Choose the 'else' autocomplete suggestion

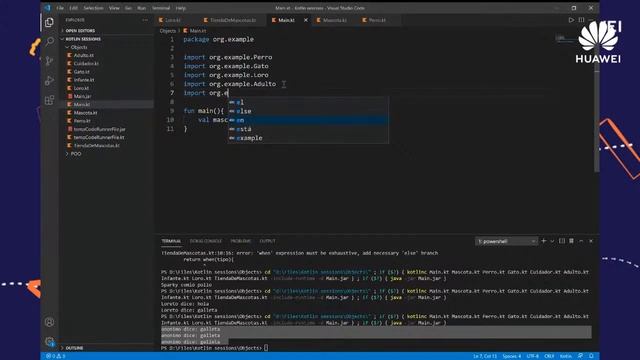[x=308, y=111]
